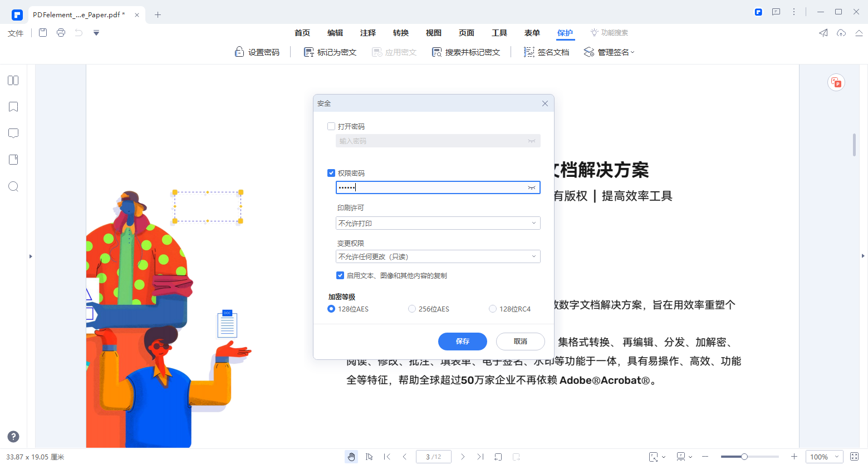Open the bookmarks panel

coord(13,106)
